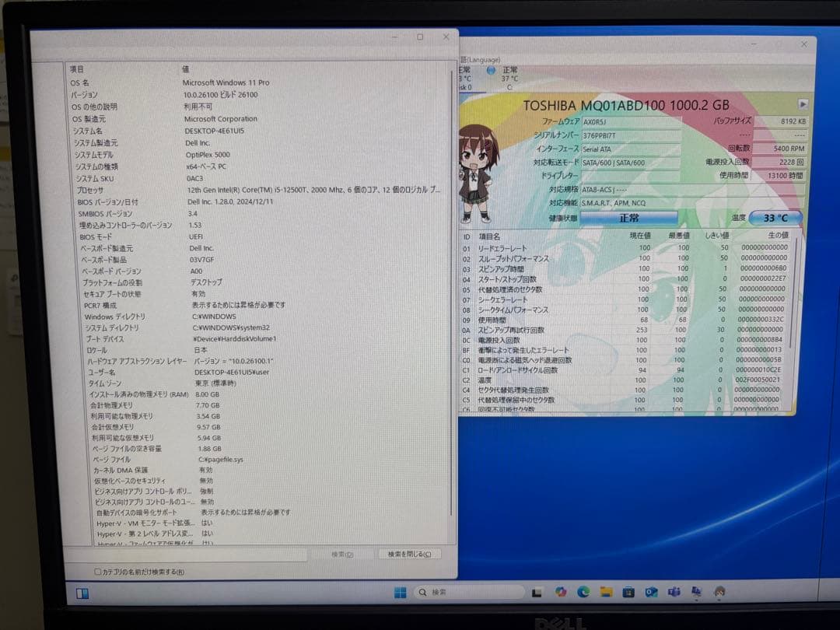
Task: Open Microsoft Edge from the taskbar
Action: pyautogui.click(x=583, y=591)
